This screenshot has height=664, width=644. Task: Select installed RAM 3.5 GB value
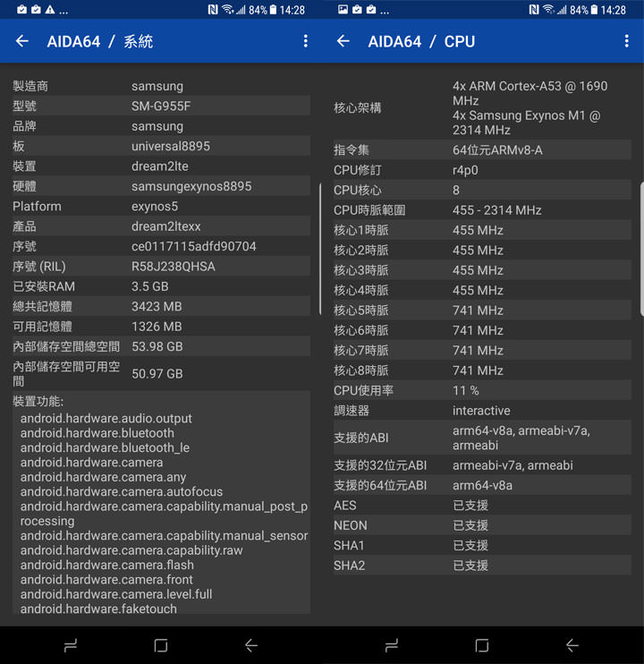(149, 286)
